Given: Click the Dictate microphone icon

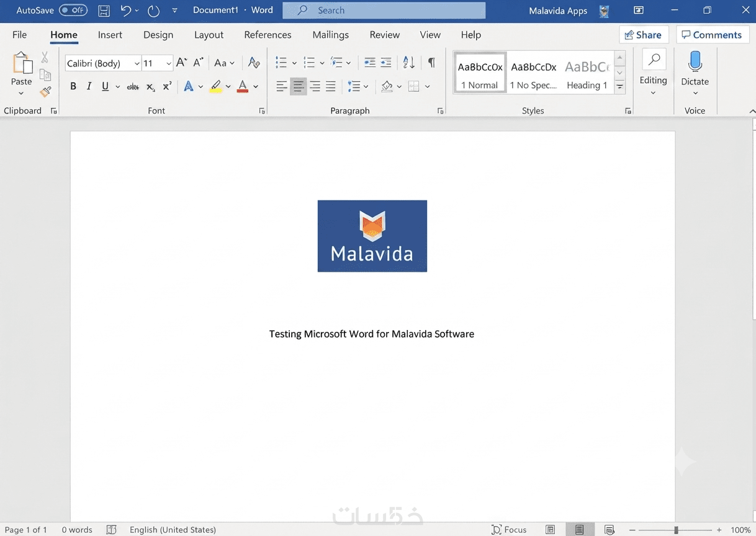Looking at the screenshot, I should (695, 62).
